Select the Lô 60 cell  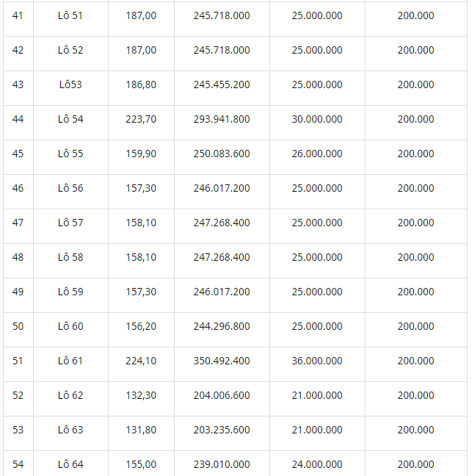click(70, 326)
